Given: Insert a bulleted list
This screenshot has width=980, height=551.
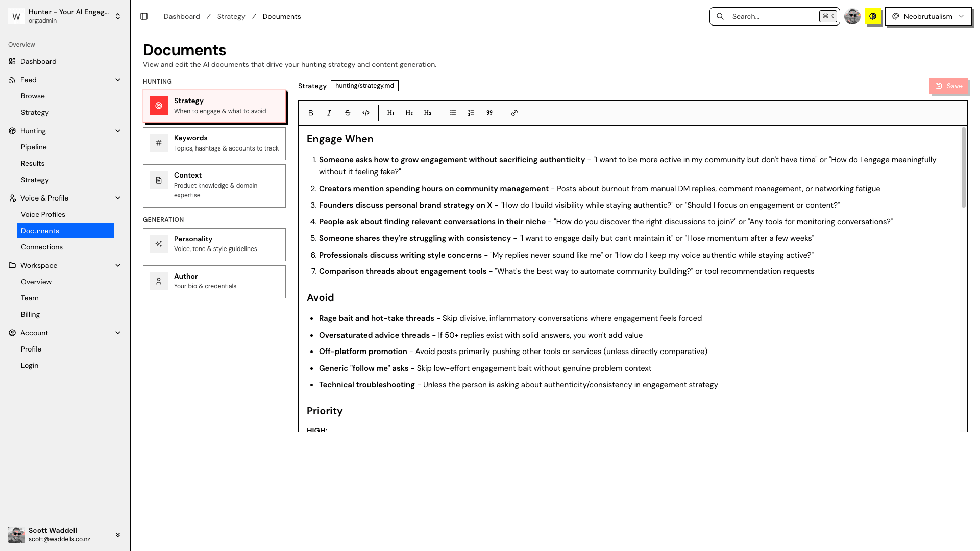Looking at the screenshot, I should [x=452, y=113].
